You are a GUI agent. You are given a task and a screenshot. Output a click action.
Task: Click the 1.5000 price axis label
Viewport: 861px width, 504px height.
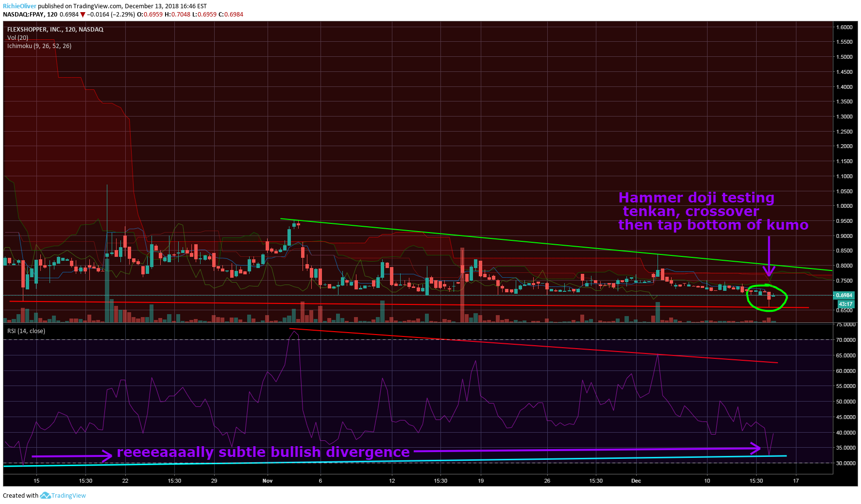point(844,57)
